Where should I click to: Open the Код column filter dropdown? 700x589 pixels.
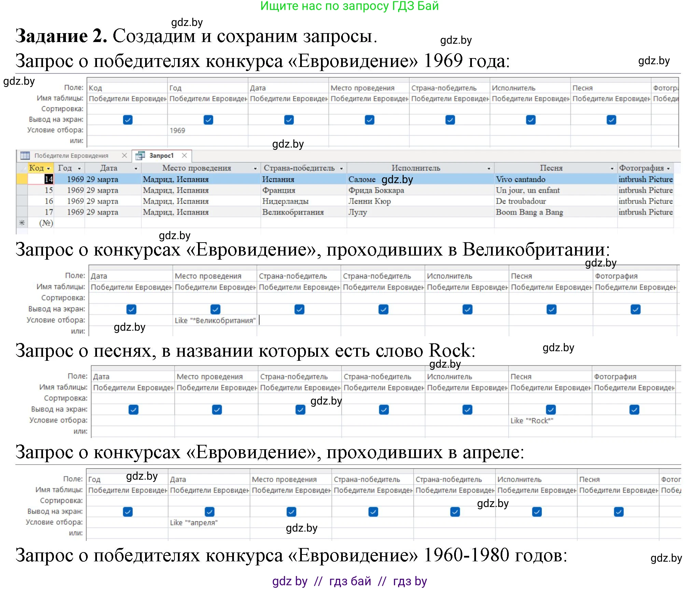click(48, 168)
